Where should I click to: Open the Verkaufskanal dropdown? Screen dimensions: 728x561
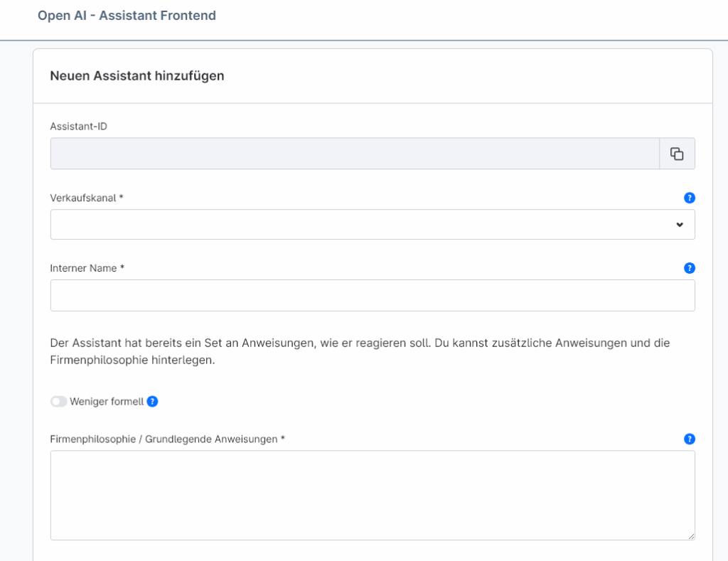tap(373, 224)
